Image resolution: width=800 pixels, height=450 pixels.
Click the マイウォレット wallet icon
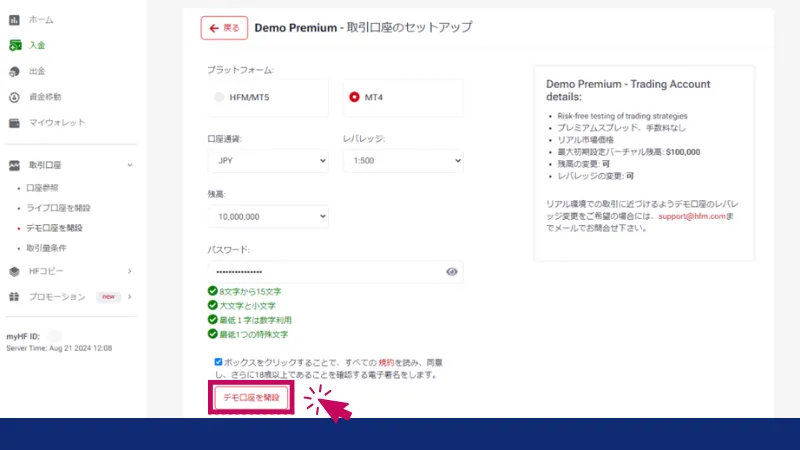[14, 123]
